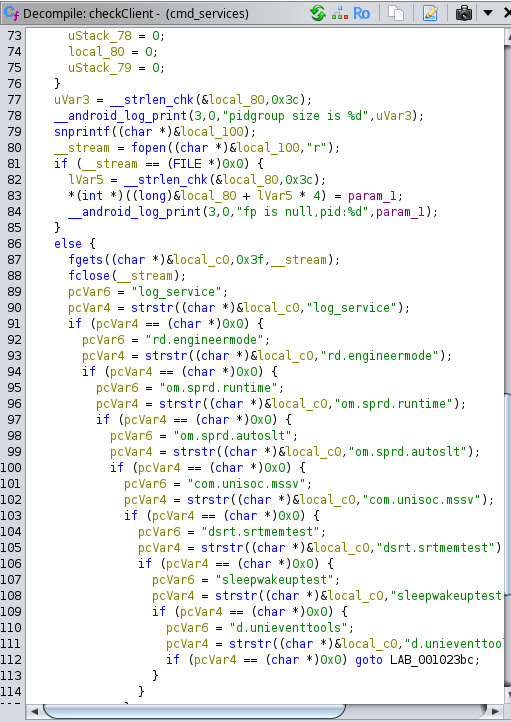Viewport: 511px width, 722px height.
Task: Click the horizontal scrollbar thumb at bottom
Action: click(194, 710)
